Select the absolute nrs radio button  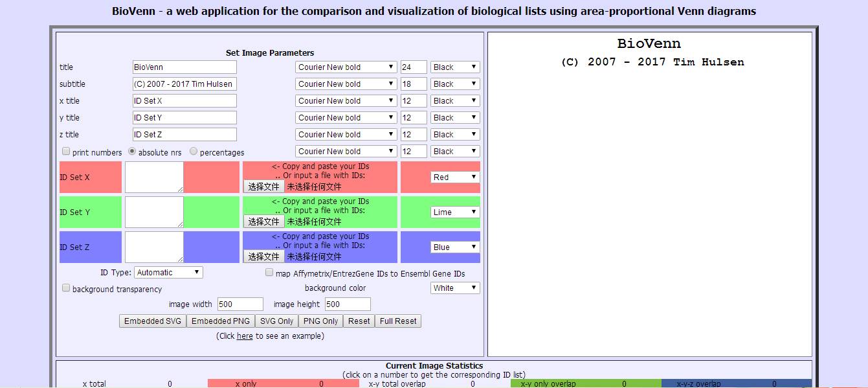(133, 151)
